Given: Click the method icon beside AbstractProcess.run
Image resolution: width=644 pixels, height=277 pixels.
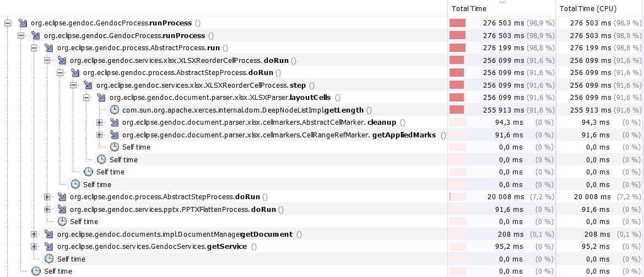Looking at the screenshot, I should [x=48, y=48].
